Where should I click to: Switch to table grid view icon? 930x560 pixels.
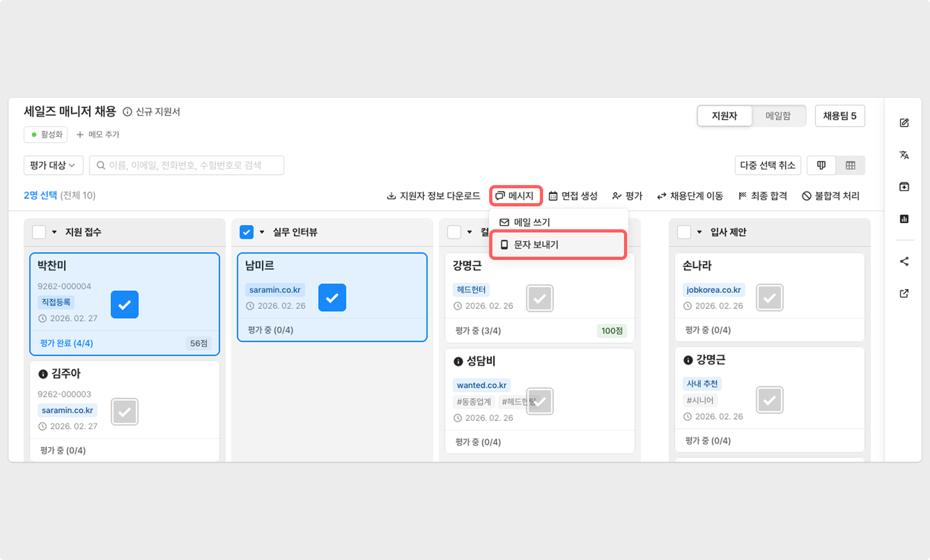pos(850,165)
